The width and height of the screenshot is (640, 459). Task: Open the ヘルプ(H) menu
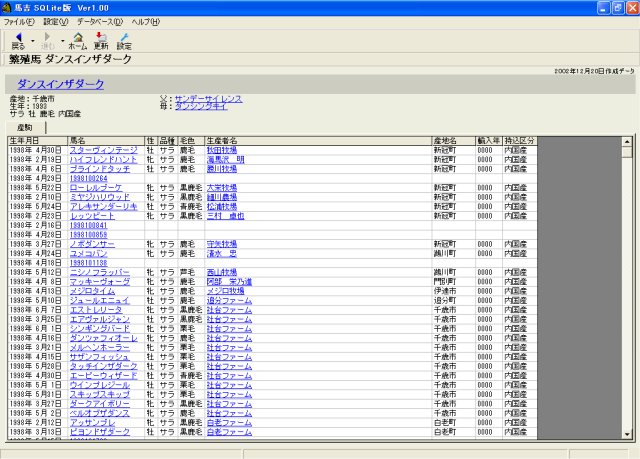click(146, 22)
